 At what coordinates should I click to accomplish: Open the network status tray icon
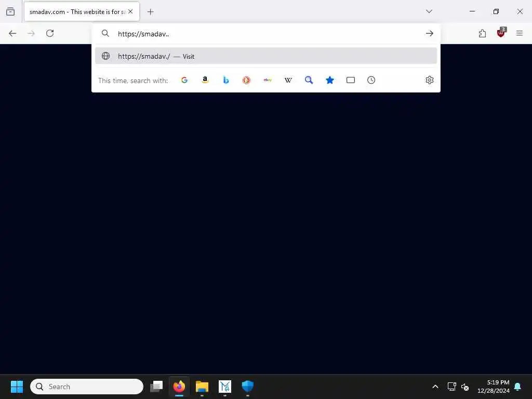point(451,387)
